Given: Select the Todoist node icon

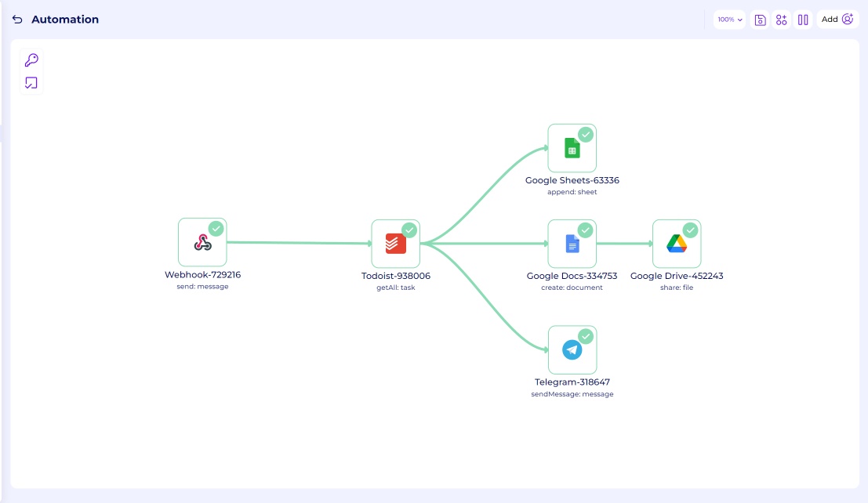Looking at the screenshot, I should pos(396,244).
